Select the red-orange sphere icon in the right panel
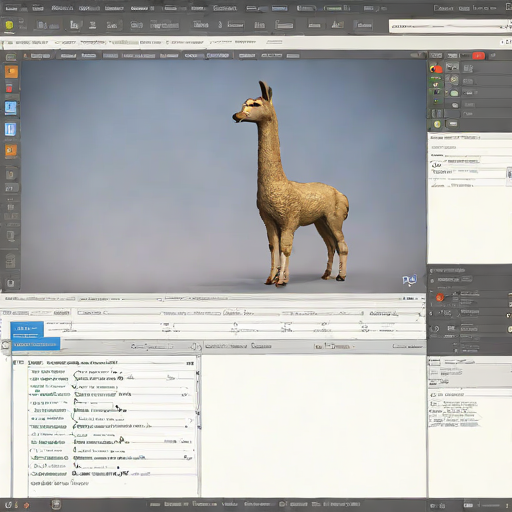The height and width of the screenshot is (512, 512). [436, 69]
